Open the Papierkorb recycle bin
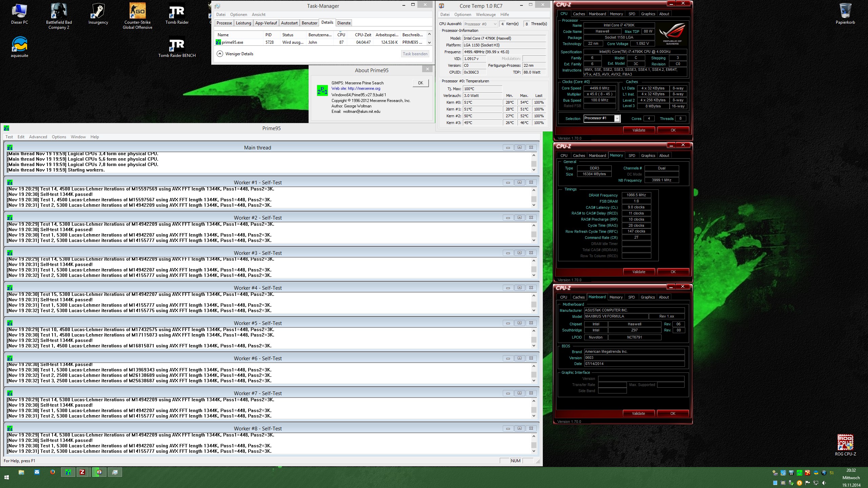The width and height of the screenshot is (868, 488). [845, 14]
